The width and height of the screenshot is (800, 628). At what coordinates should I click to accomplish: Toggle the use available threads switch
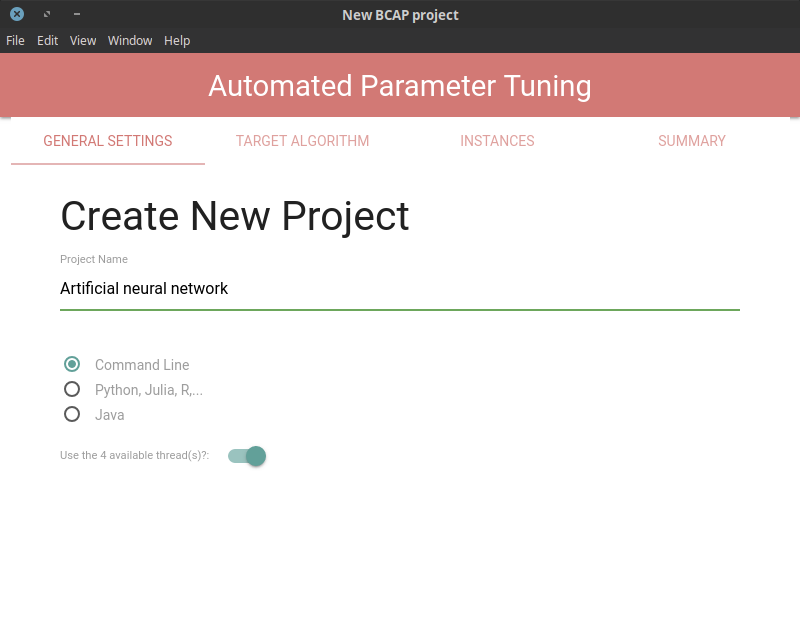coord(247,456)
